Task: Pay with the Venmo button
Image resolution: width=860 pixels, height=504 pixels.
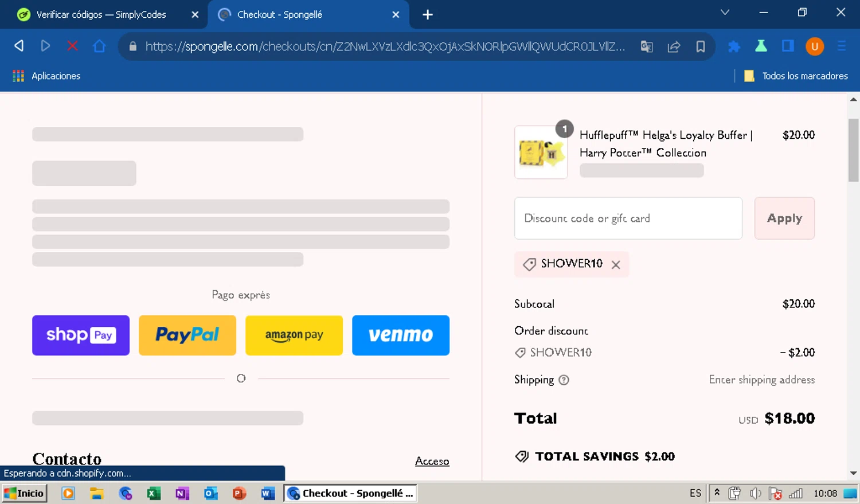Action: point(401,335)
